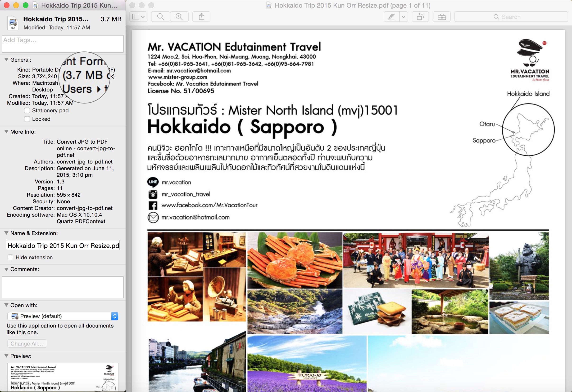Viewport: 572px width, 392px height.
Task: Click the Add Tags field
Action: tap(63, 44)
